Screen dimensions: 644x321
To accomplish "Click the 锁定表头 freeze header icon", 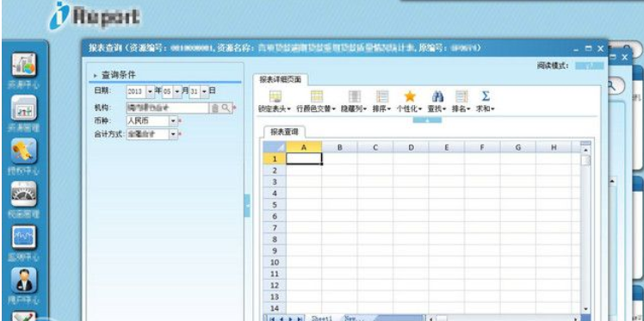I will (276, 96).
